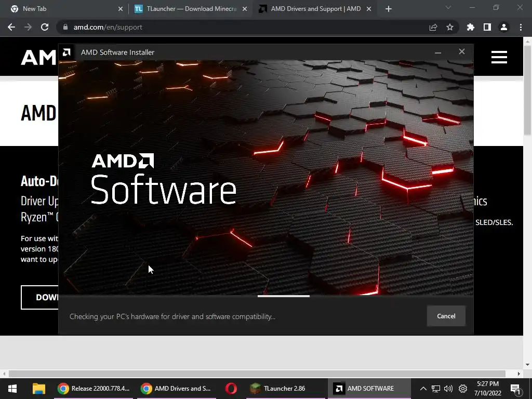
Task: Switch to Chrome window Release 22000.778
Action: click(94, 389)
